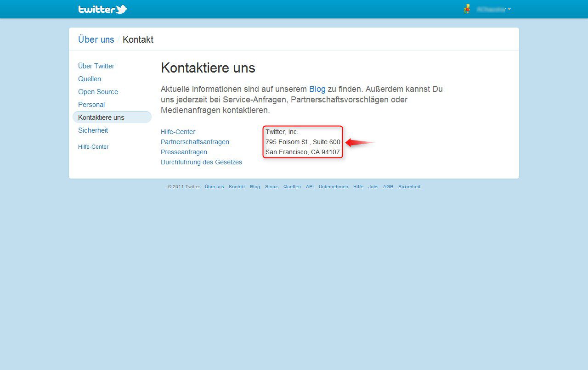Click the © 2011 Twitter footer text
The height and width of the screenshot is (370, 588).
tap(184, 187)
